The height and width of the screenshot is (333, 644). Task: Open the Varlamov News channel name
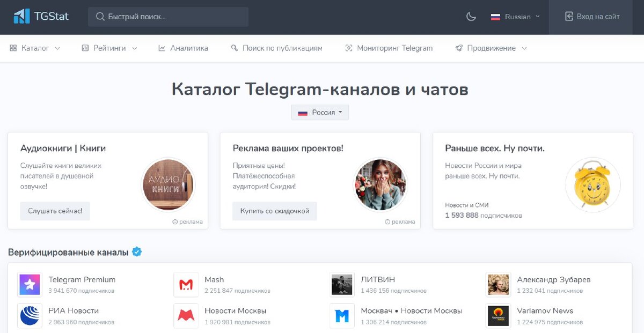click(x=545, y=310)
